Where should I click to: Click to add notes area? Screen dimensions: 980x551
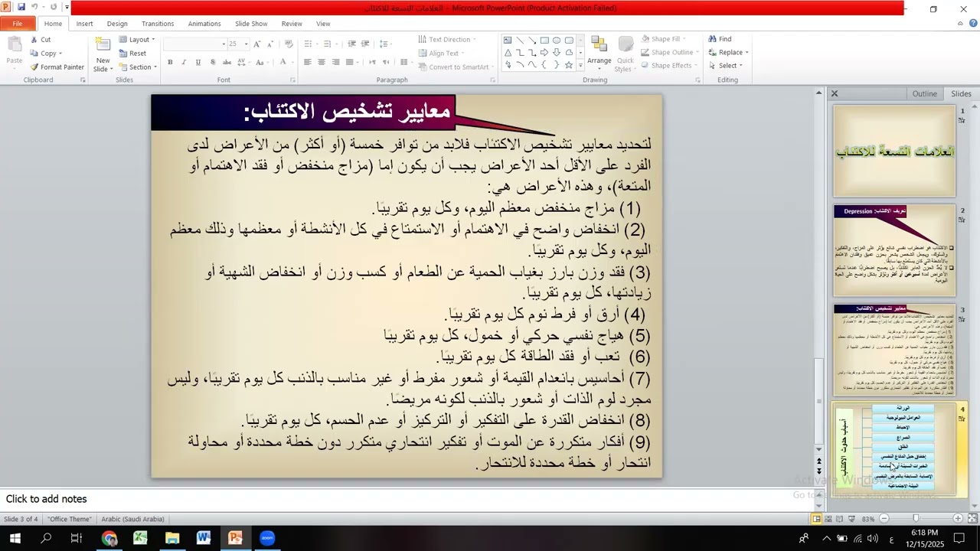coord(410,499)
